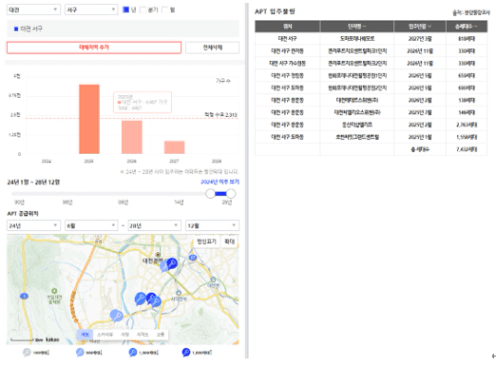496x368 pixels.
Task: Enable the 월 (month) checkbox
Action: click(165, 10)
